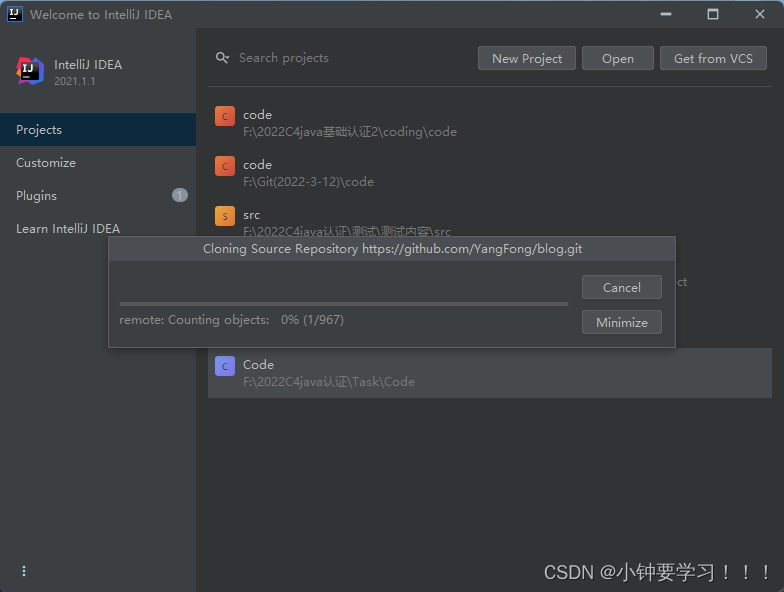Switch to the Customize tab
Image resolution: width=784 pixels, height=592 pixels.
click(98, 162)
